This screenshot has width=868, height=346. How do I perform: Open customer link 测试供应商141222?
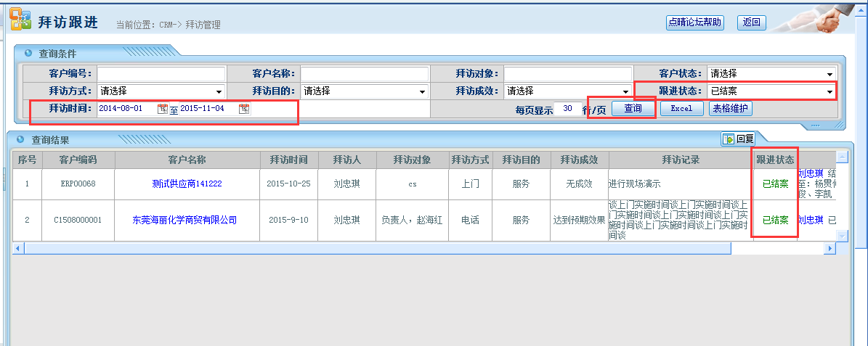(187, 184)
